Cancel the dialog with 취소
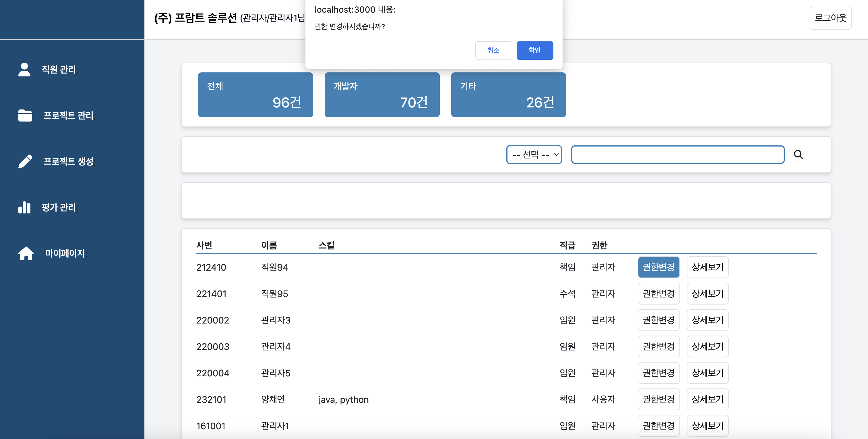Screen dimensions: 868x439 click(493, 50)
